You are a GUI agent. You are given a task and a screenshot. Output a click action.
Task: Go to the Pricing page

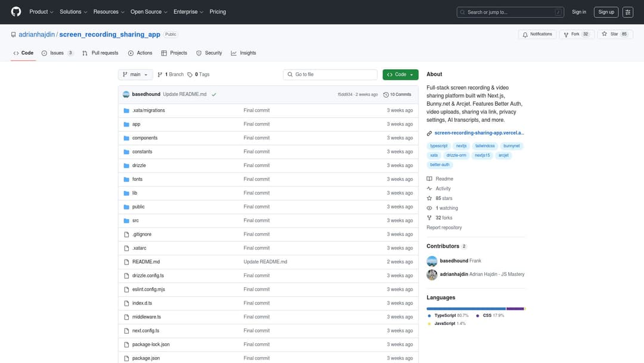[x=218, y=12]
